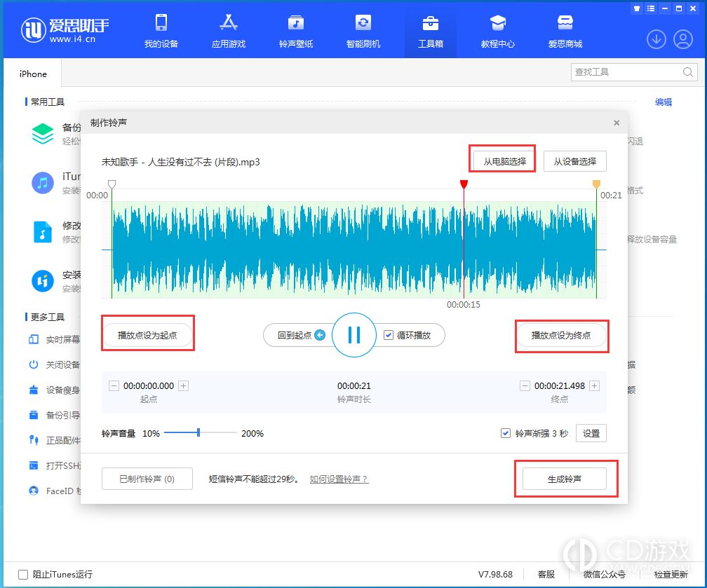The image size is (707, 588).
Task: Open the 教程中心 tutorial center
Action: (497, 31)
